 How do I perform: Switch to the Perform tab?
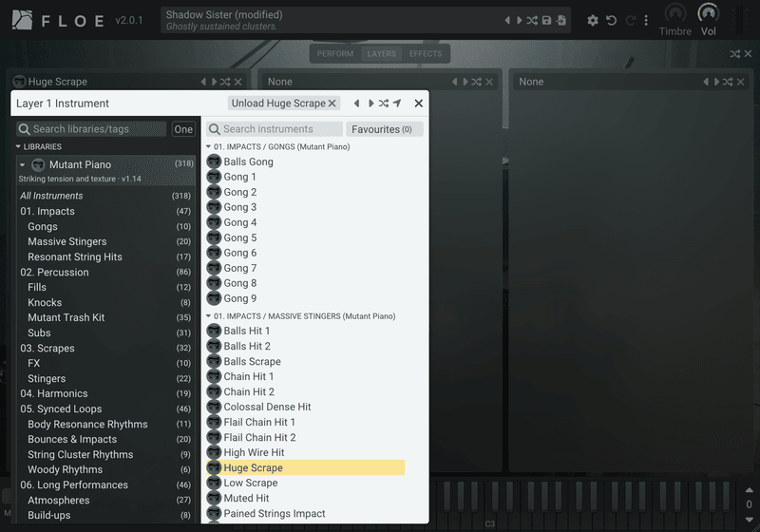[335, 54]
